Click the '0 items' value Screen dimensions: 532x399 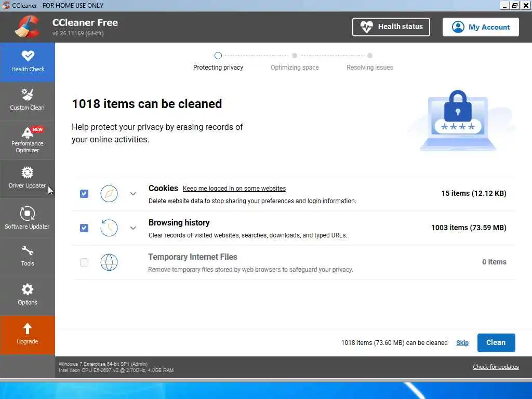494,262
